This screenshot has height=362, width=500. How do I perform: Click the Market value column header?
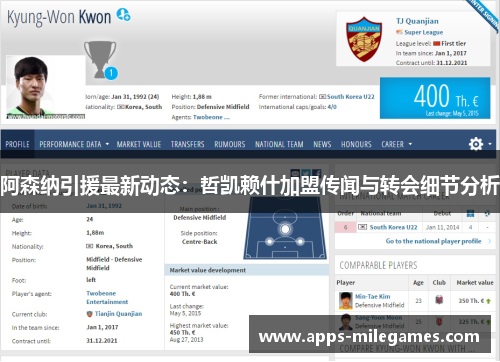(x=475, y=283)
